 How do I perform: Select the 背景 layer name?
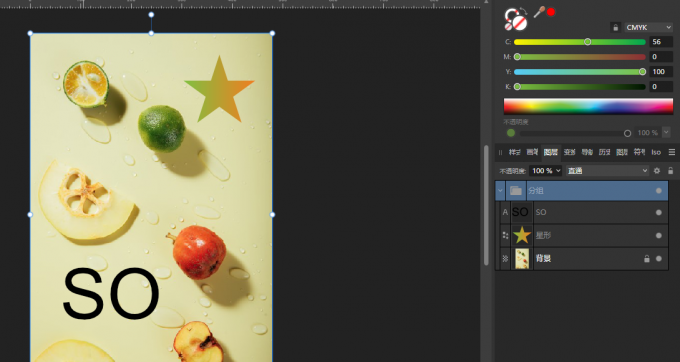[x=543, y=259]
